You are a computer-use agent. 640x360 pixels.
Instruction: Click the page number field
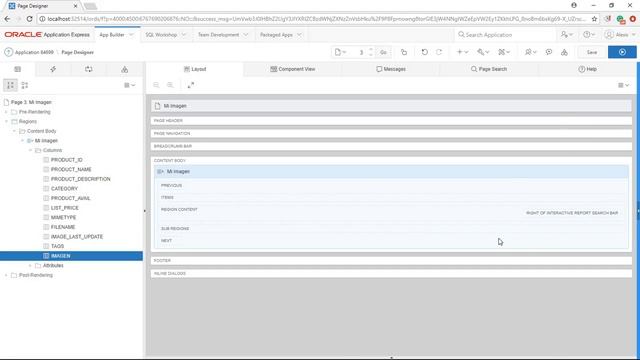[x=361, y=52]
